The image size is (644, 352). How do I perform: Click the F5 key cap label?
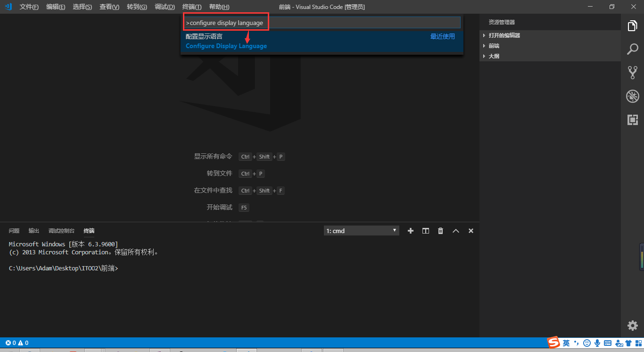tap(244, 208)
